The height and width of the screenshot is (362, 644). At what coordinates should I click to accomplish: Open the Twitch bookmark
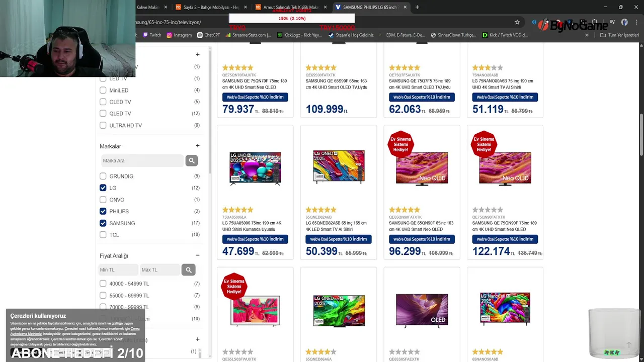point(152,35)
